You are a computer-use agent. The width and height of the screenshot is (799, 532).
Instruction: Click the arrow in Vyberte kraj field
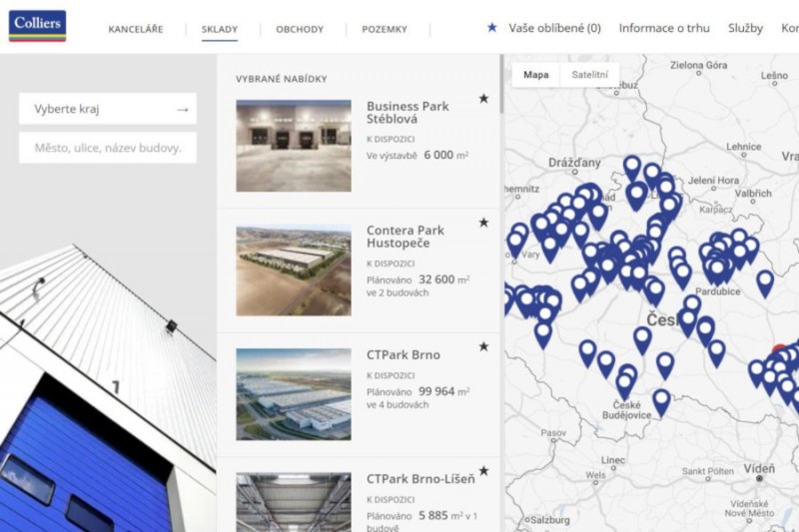click(183, 109)
